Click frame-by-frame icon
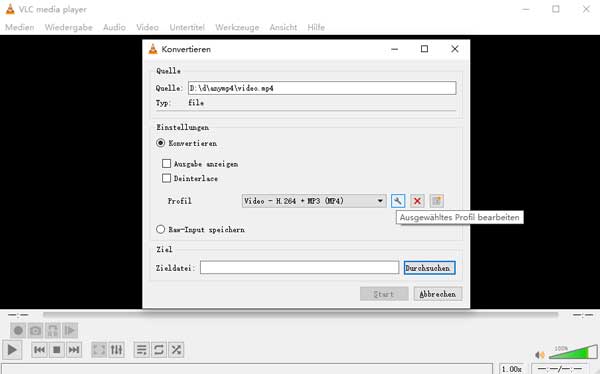 tap(70, 330)
